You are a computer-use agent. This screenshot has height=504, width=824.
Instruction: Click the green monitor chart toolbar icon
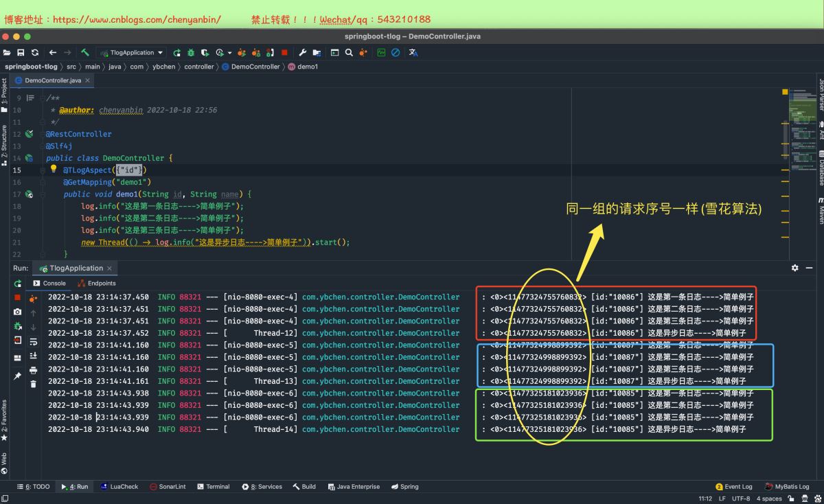(x=381, y=53)
